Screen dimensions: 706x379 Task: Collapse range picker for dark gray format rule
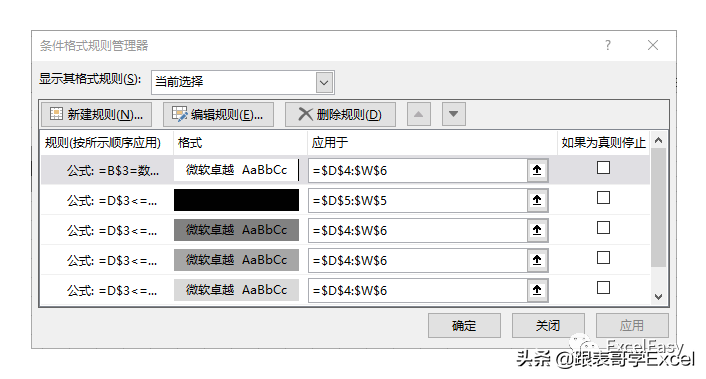click(537, 230)
